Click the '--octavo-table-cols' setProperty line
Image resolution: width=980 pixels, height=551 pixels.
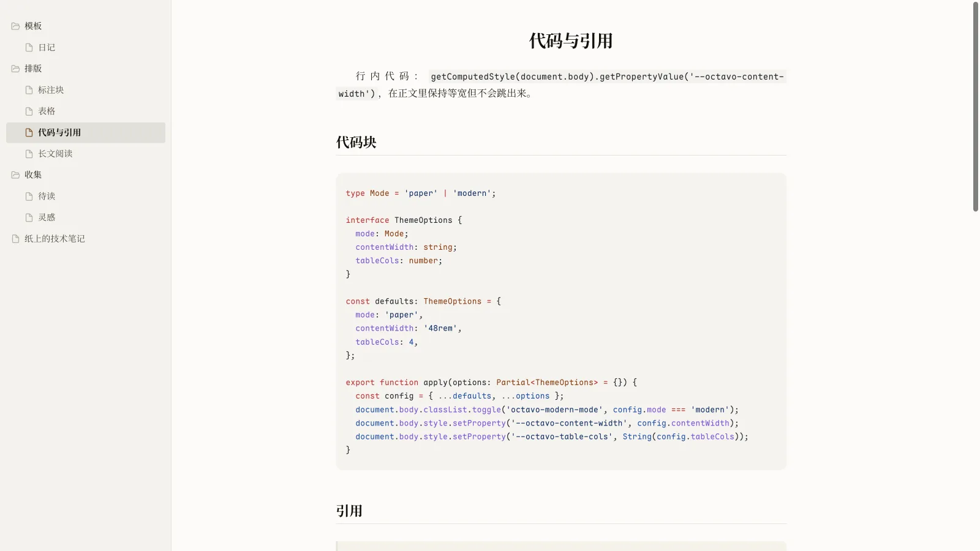[552, 437]
